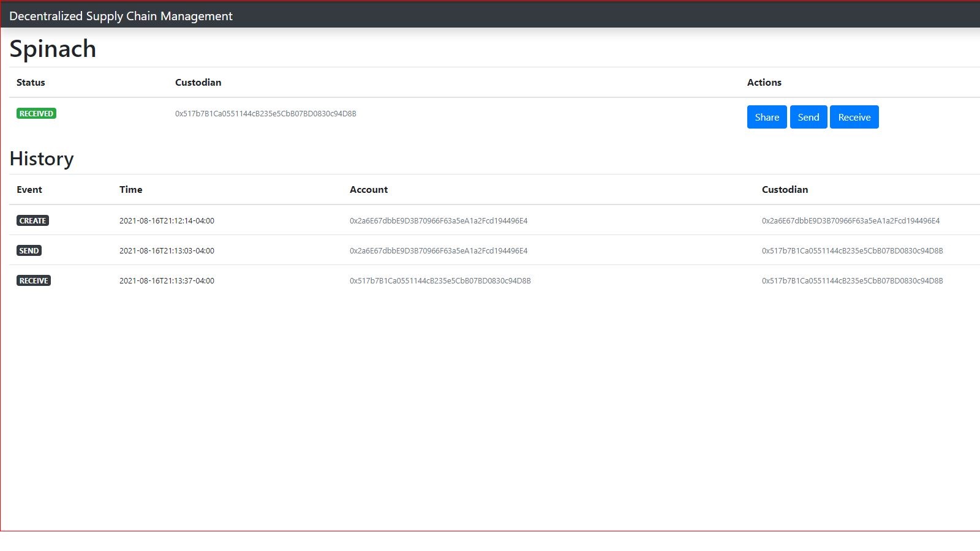Select the account address in the RECEIVE row
This screenshot has width=980, height=551.
440,280
